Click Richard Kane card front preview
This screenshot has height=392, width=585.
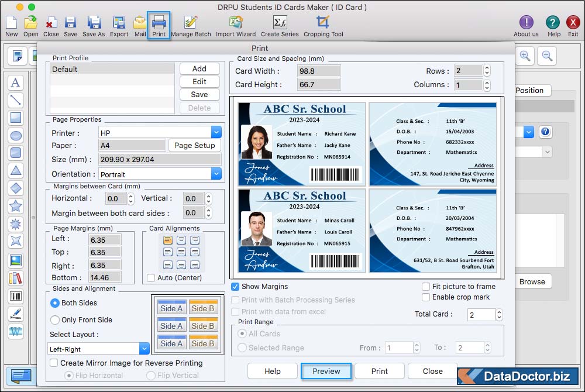pos(302,144)
